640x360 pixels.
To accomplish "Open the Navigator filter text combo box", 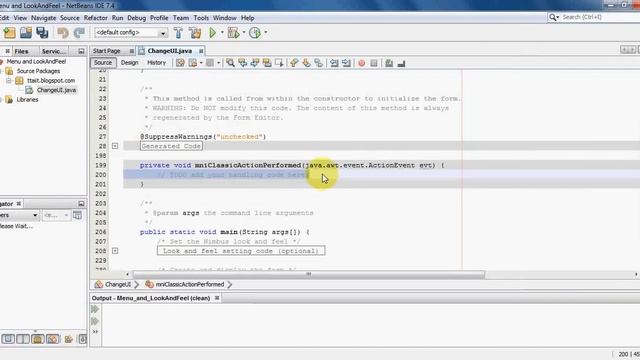I will click(x=56, y=215).
